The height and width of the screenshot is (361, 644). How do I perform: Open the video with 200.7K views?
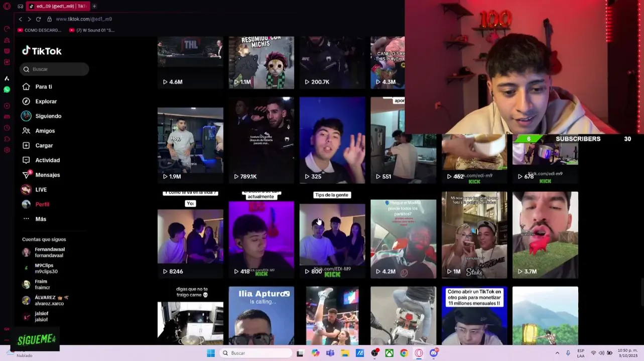point(332,62)
